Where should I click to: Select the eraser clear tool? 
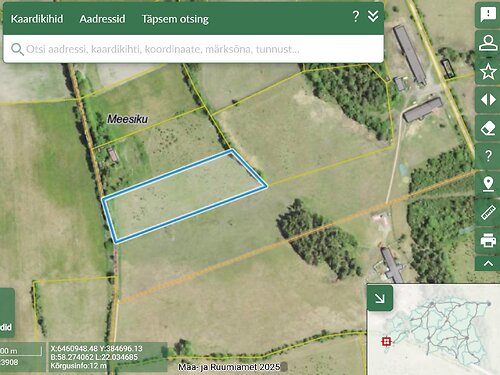click(488, 128)
